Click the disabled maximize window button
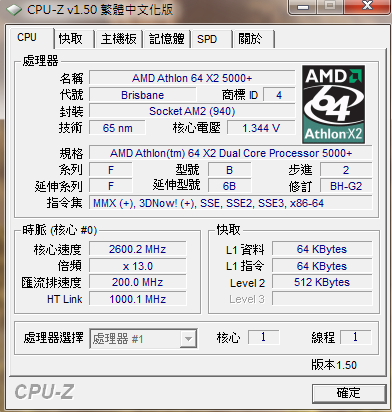392x412 pixels. tap(330, 6)
